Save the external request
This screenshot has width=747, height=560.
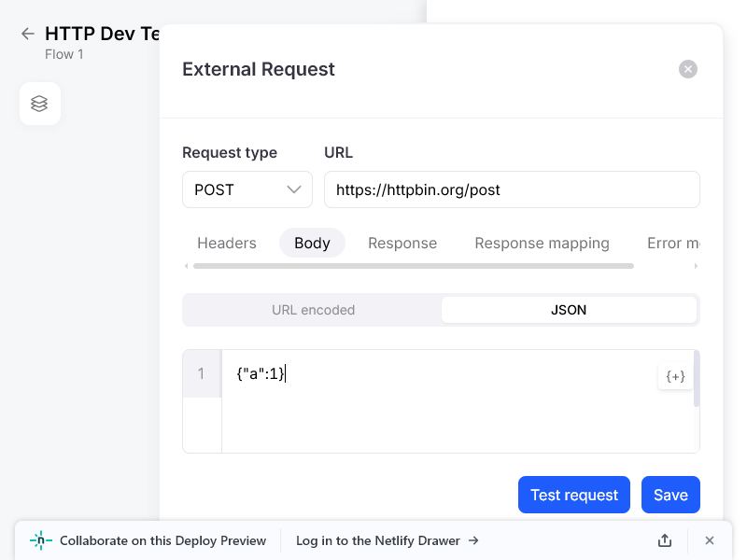[670, 495]
